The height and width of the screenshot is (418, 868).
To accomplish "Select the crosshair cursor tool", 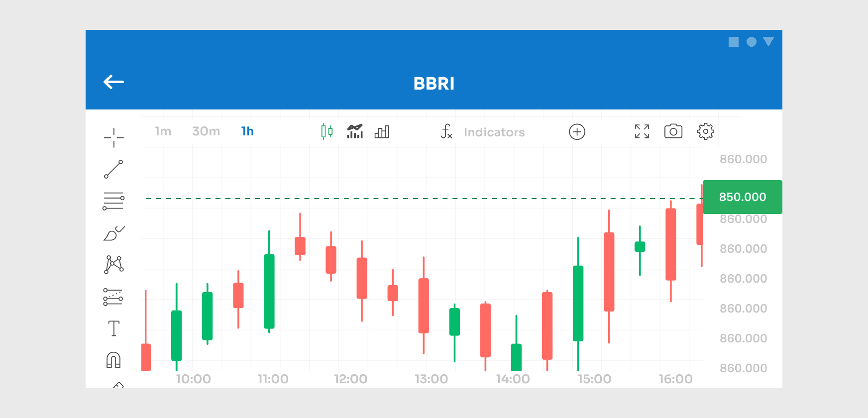I will click(x=114, y=137).
